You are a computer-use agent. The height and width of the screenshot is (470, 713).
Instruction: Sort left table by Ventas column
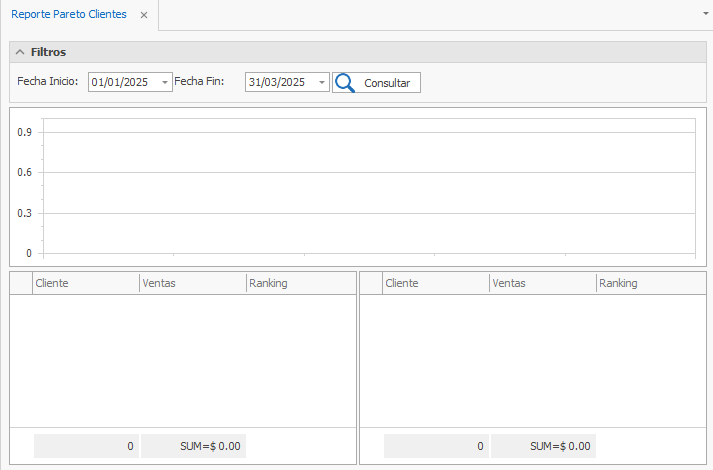coord(192,283)
